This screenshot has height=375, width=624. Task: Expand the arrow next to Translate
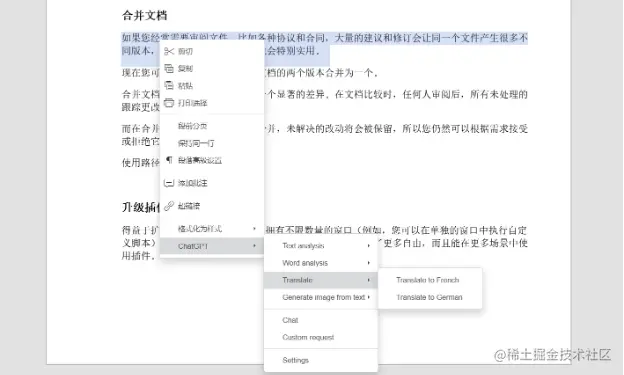click(x=369, y=280)
